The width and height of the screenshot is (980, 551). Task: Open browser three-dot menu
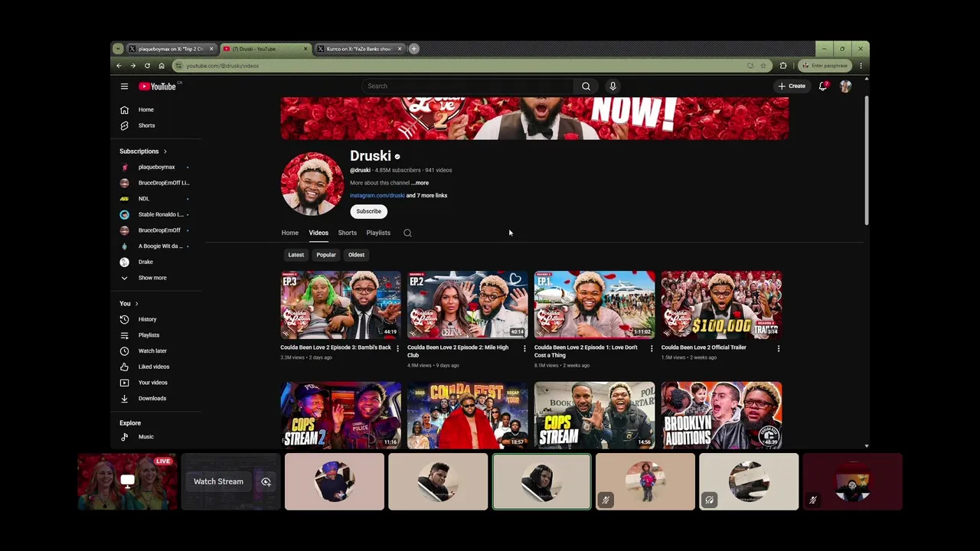(x=861, y=66)
